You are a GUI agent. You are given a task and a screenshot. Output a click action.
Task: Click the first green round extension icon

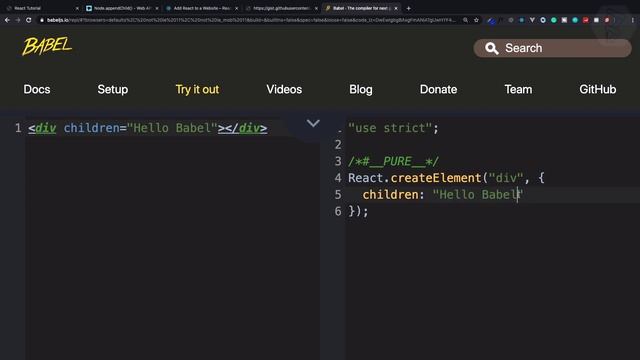pos(553,20)
